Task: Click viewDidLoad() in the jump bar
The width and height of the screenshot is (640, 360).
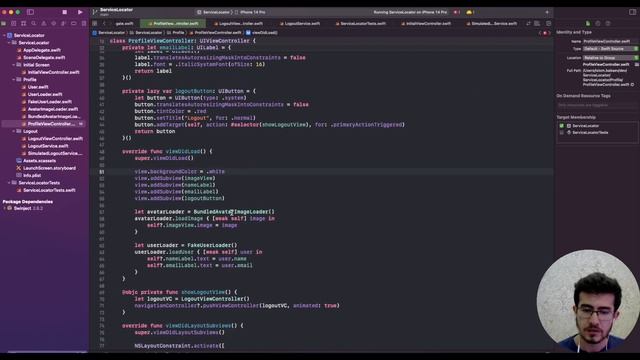Action: pyautogui.click(x=262, y=33)
